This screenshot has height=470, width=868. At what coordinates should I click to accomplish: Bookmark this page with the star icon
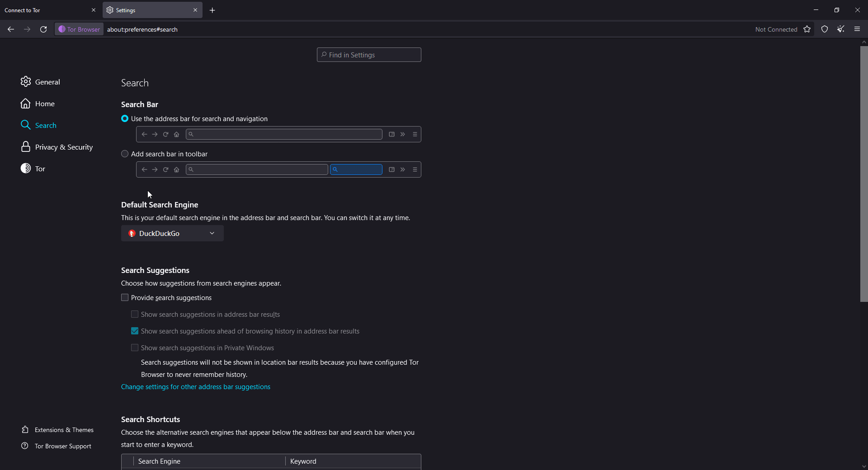coord(807,29)
